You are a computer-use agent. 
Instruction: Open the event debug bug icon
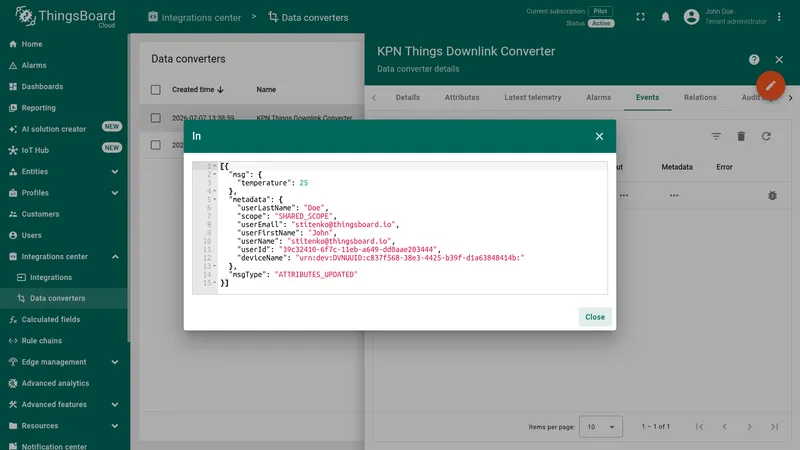[772, 195]
